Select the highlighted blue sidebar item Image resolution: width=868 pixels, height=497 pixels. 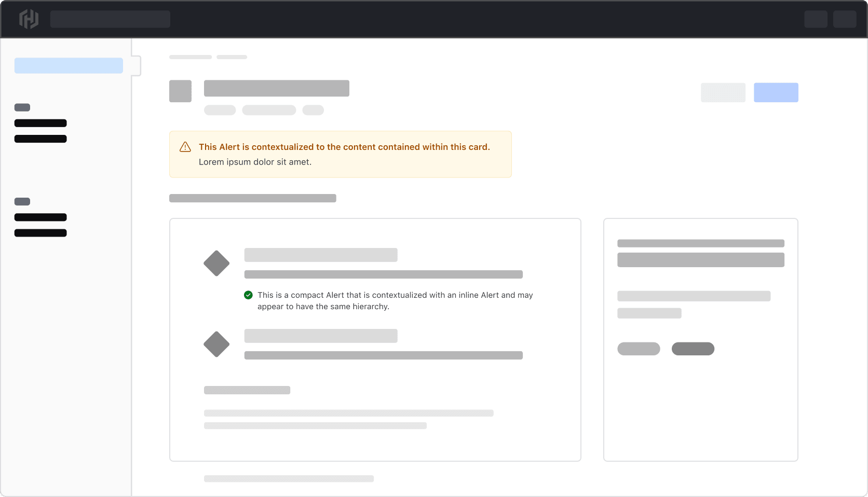tap(69, 66)
